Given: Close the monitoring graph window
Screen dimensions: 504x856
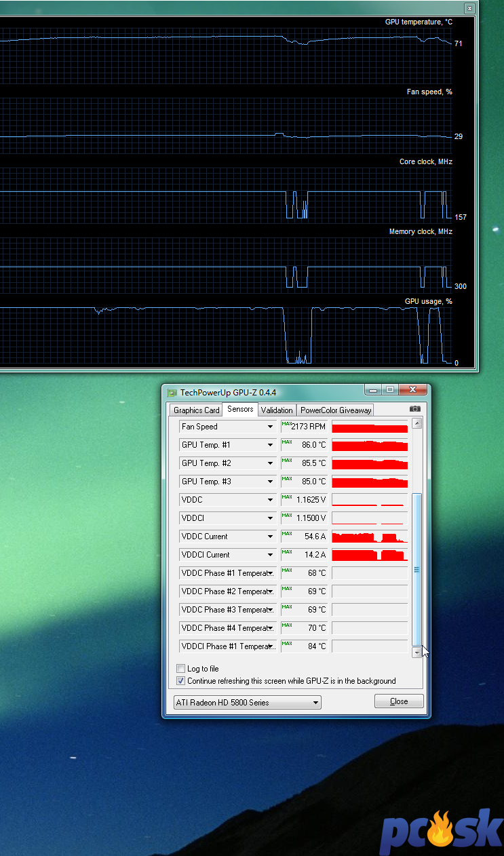Looking at the screenshot, I should click(x=469, y=7).
